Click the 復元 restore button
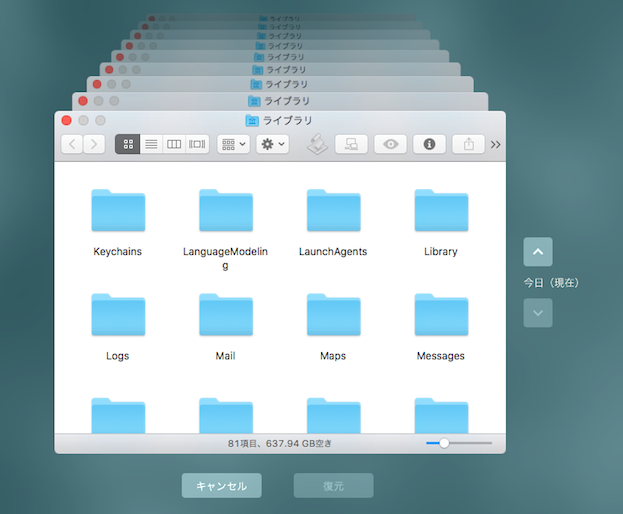This screenshot has width=623, height=514. [333, 485]
